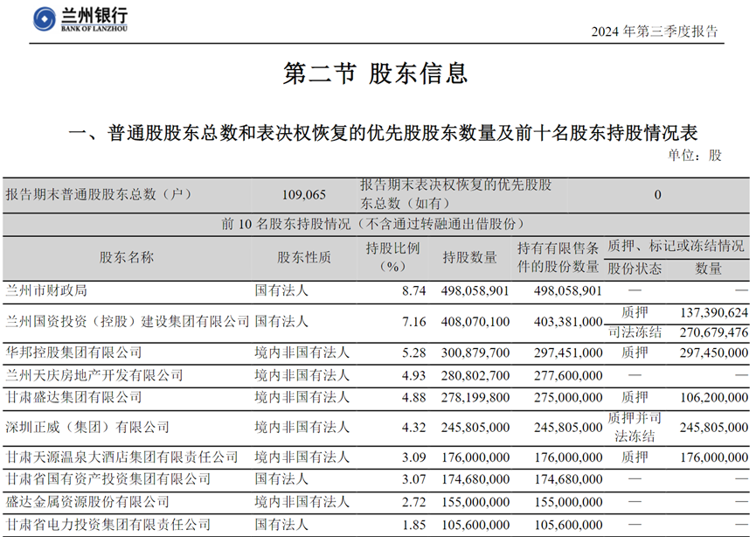Viewport: 756px width, 537px height.
Task: Click the pledged quantity 297,450,000
Action: [x=714, y=353]
